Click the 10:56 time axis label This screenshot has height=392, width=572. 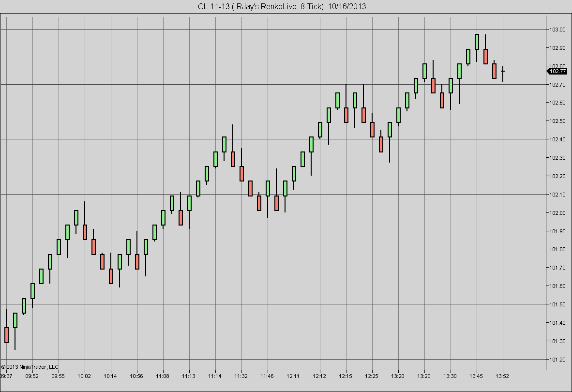pyautogui.click(x=136, y=376)
